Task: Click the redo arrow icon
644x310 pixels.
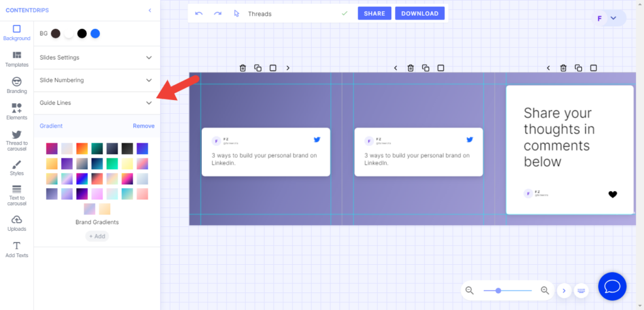Action: tap(218, 13)
